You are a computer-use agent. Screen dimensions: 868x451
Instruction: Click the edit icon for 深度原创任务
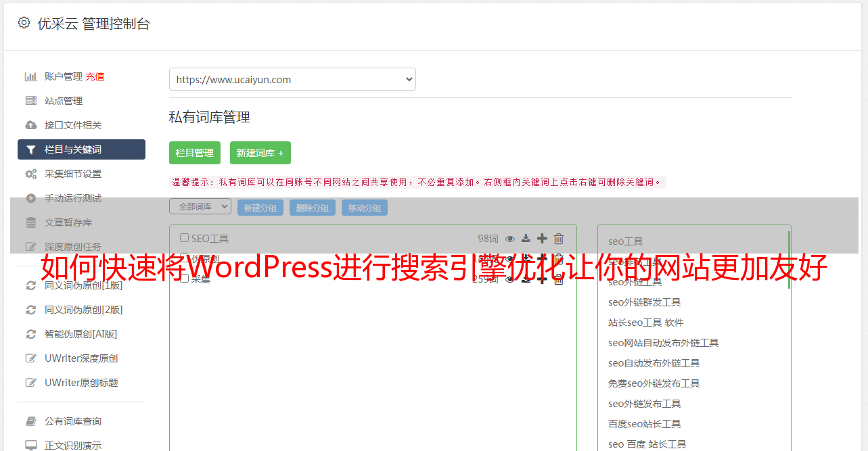(x=31, y=247)
